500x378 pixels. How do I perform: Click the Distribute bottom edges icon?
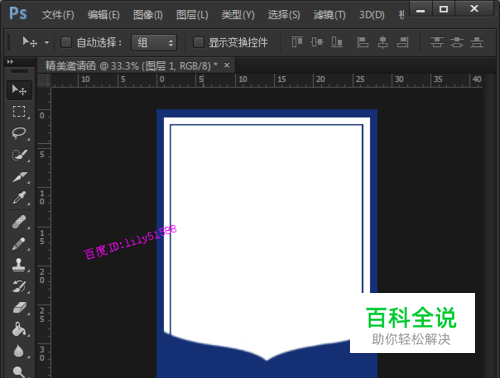(x=477, y=42)
